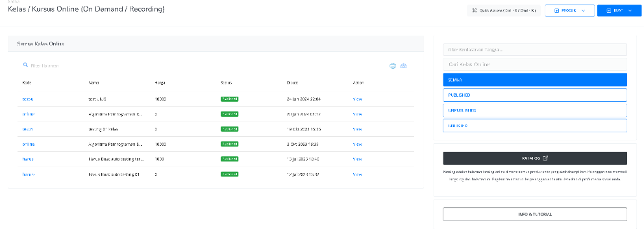The width and height of the screenshot is (644, 251).
Task: Click the Published badge in the 20 Jan 2024 row
Action: click(x=230, y=114)
